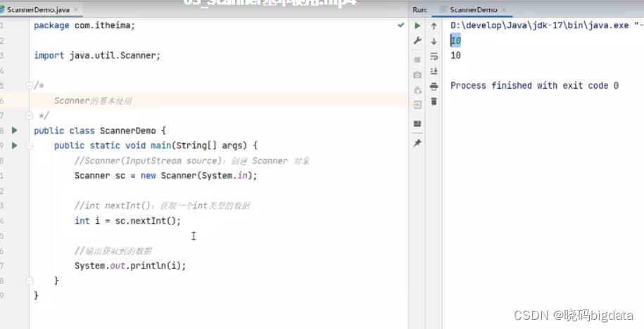This screenshot has width=644, height=329.
Task: Close the ScannerDemo run tab
Action: tap(504, 9)
